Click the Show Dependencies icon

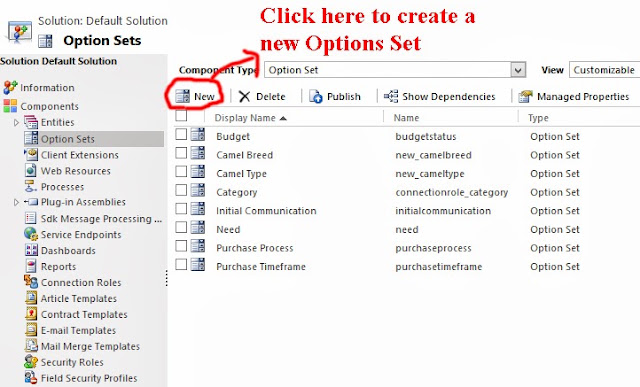pyautogui.click(x=391, y=96)
